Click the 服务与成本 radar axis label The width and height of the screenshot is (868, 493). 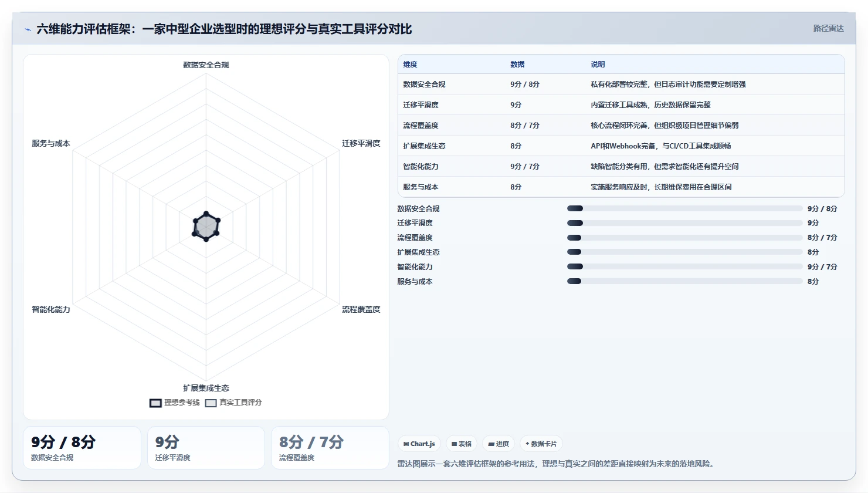pyautogui.click(x=51, y=143)
